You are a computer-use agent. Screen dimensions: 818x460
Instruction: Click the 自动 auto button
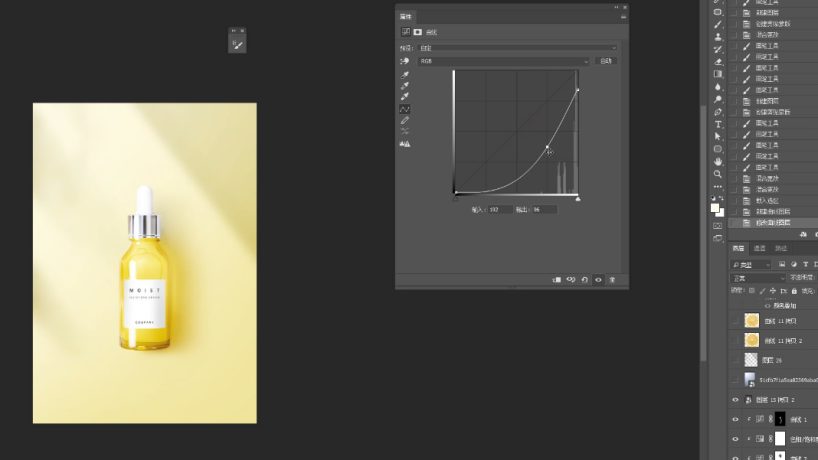(606, 61)
